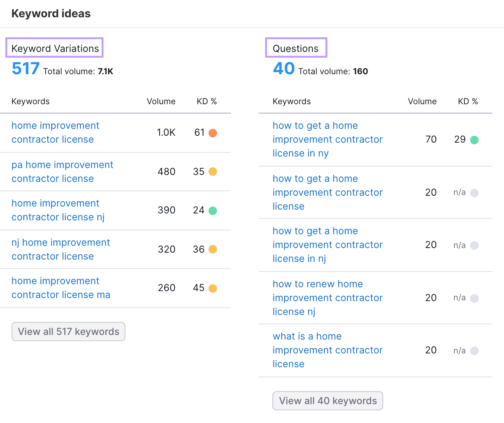The height and width of the screenshot is (423, 504).
Task: Click the yellow dot next to "nj home improvement contractor license"
Action: (x=213, y=249)
